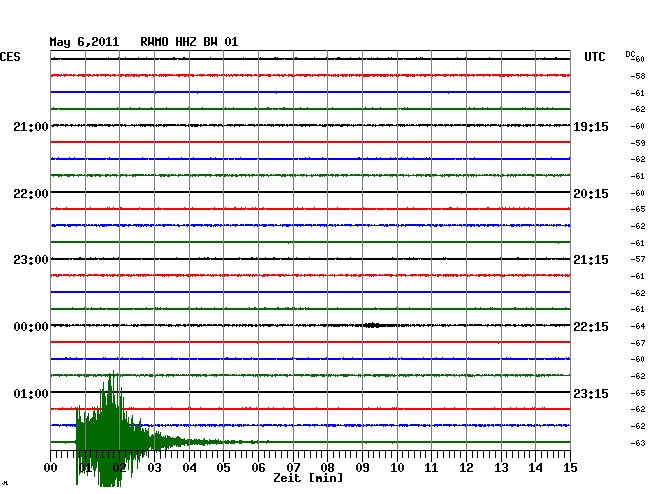Click the date label May 6,2011
Viewport: 650px width, 494px height.
(x=84, y=42)
